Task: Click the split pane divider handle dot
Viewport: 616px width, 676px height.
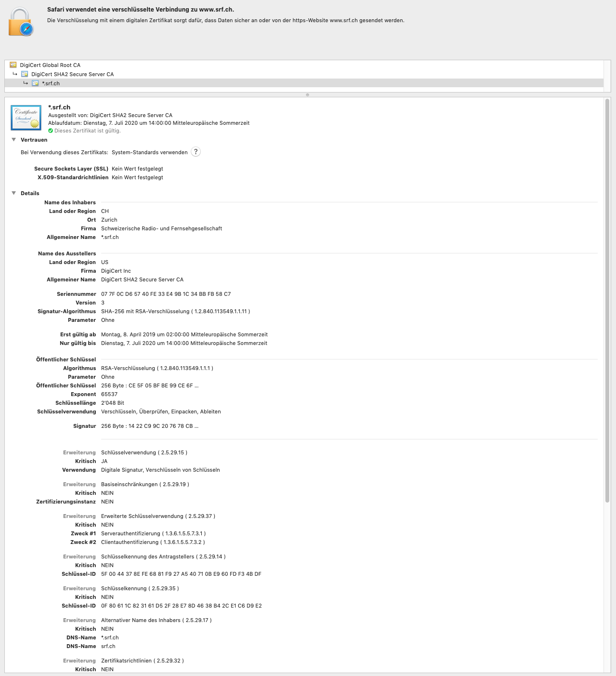Action: pyautogui.click(x=307, y=95)
